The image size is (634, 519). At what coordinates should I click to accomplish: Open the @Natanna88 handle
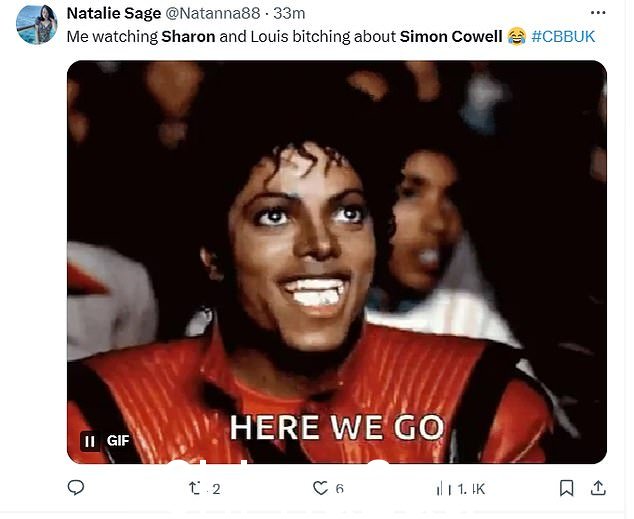tap(212, 13)
